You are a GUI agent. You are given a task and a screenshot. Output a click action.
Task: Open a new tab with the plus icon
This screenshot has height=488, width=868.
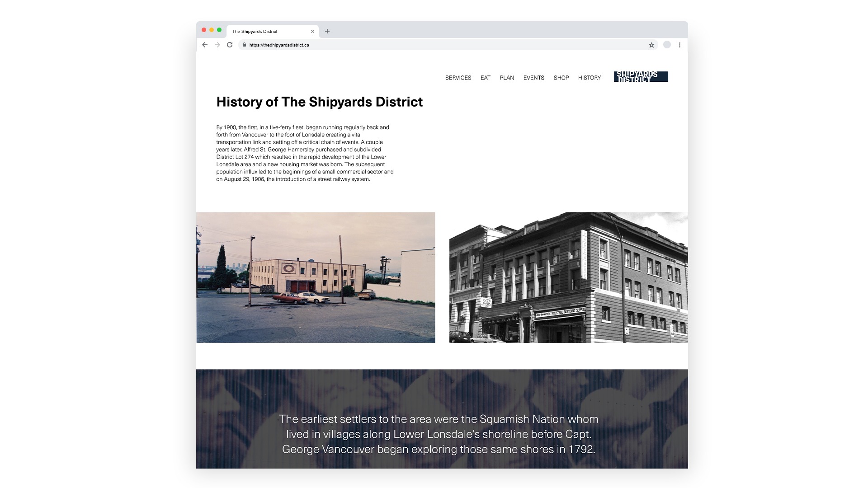pos(327,31)
